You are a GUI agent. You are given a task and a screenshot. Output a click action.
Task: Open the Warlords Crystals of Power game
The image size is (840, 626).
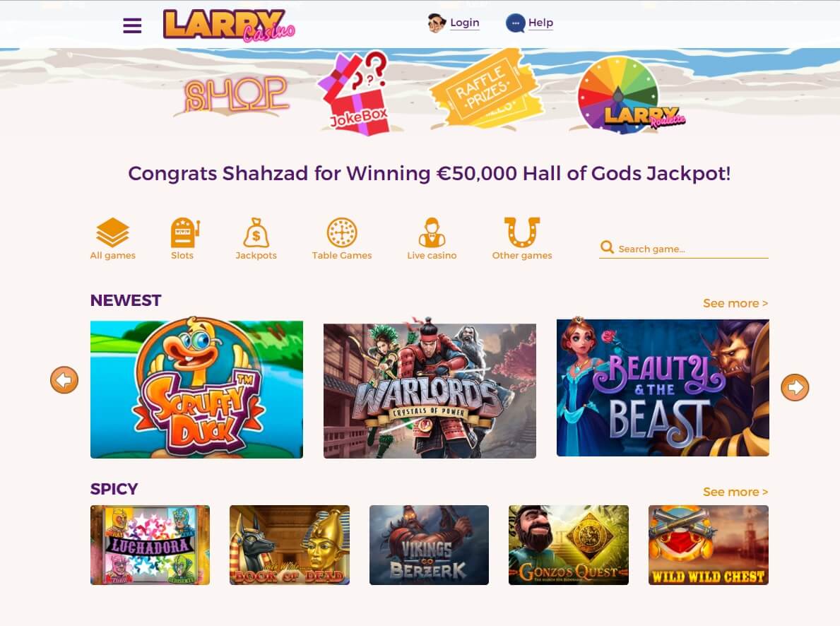(430, 391)
